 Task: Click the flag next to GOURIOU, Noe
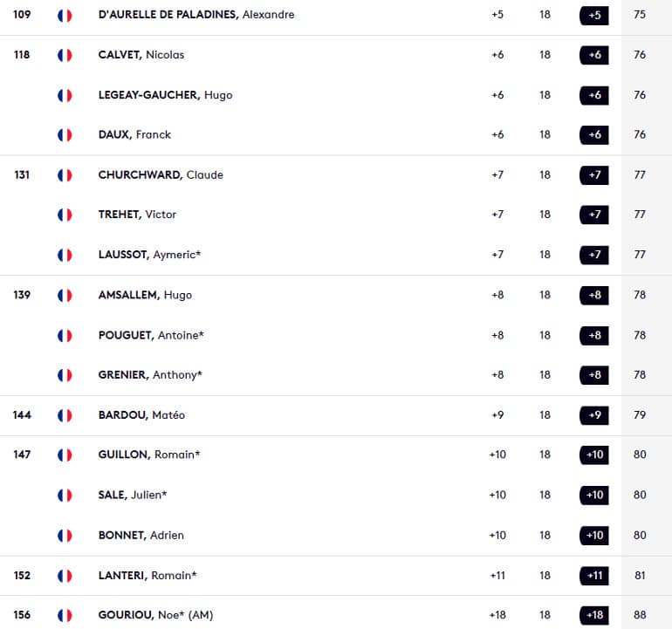(65, 615)
